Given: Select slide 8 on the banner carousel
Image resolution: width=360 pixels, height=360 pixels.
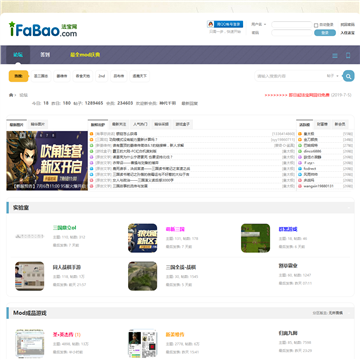Looking at the screenshot, I should 53,135.
